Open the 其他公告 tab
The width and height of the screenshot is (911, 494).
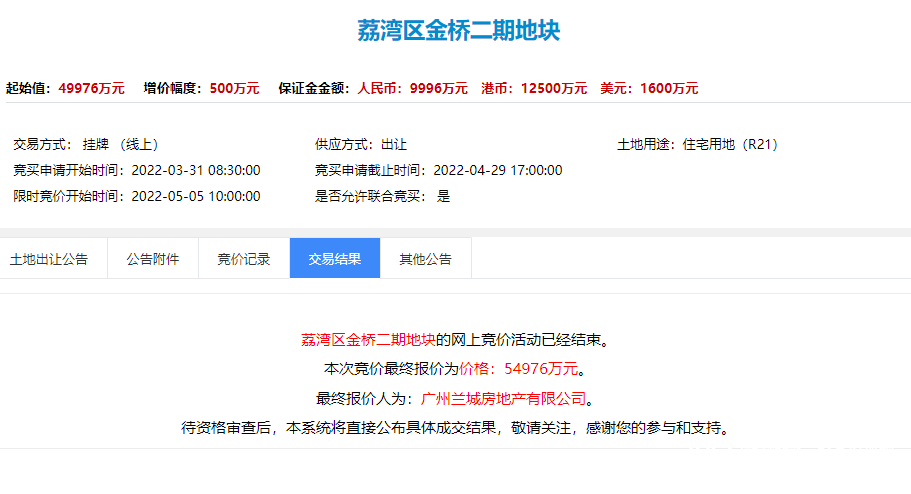(x=425, y=259)
